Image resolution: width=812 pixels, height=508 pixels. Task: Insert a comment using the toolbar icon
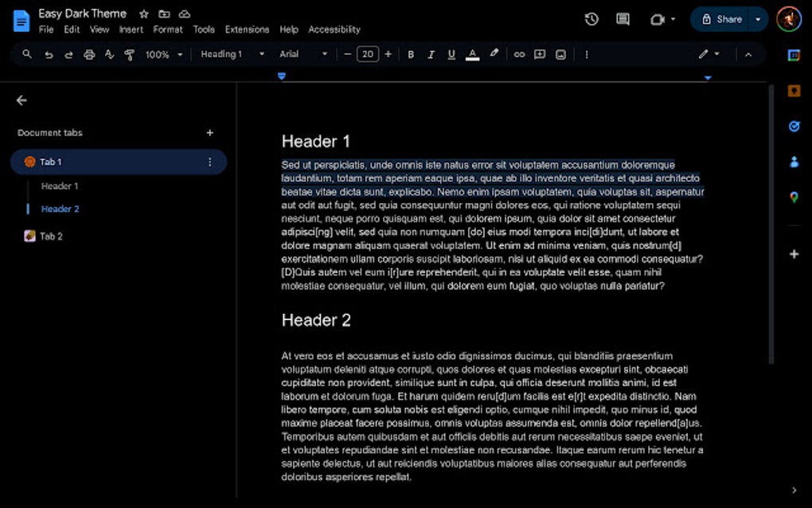(540, 54)
